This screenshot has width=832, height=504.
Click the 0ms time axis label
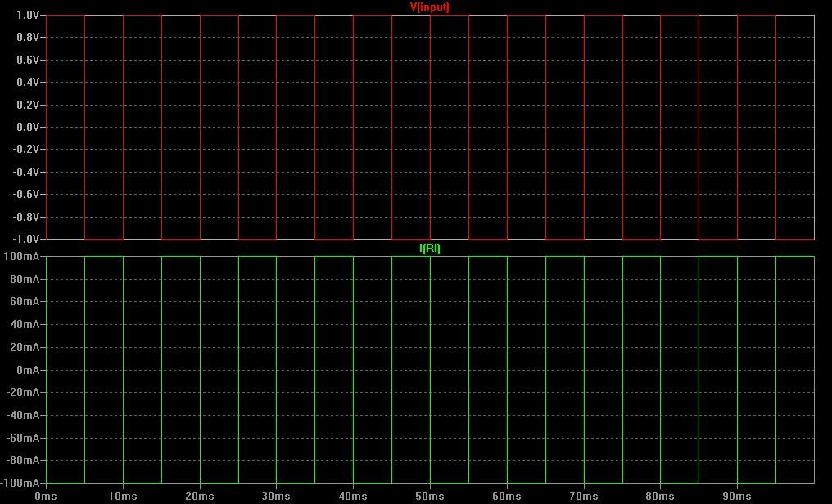(46, 496)
